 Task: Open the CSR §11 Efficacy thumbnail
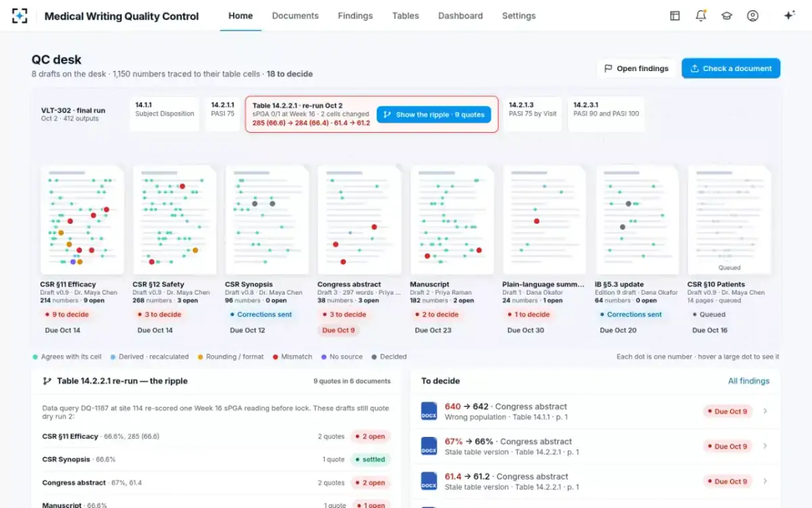pos(81,219)
